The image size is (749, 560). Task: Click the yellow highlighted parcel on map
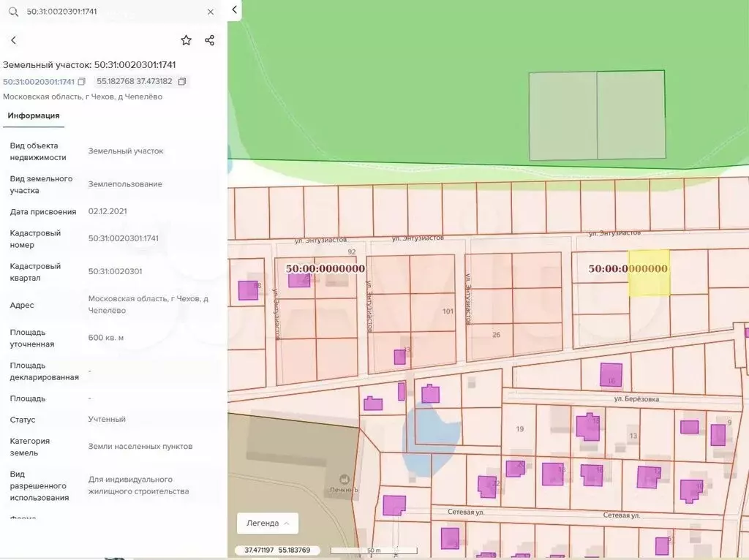coord(649,273)
